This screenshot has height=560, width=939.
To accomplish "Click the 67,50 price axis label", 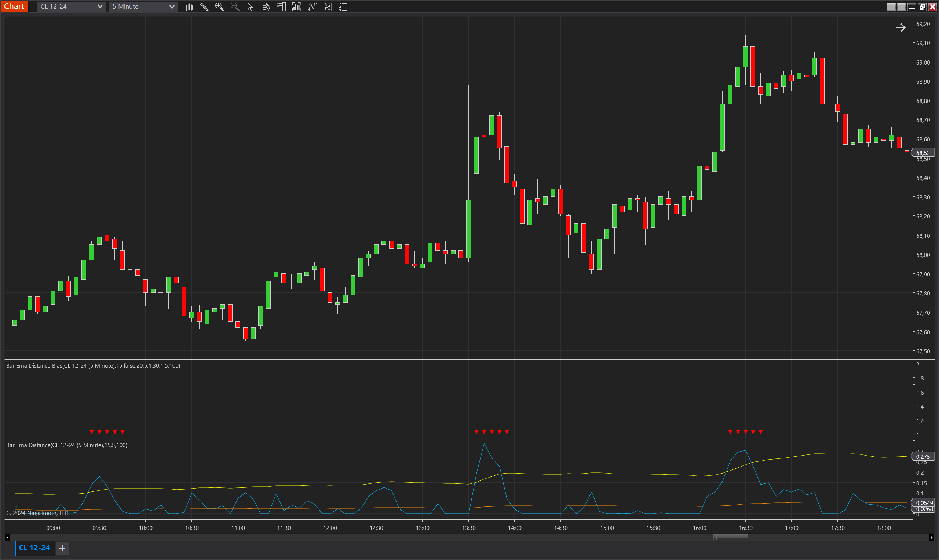I will 923,351.
